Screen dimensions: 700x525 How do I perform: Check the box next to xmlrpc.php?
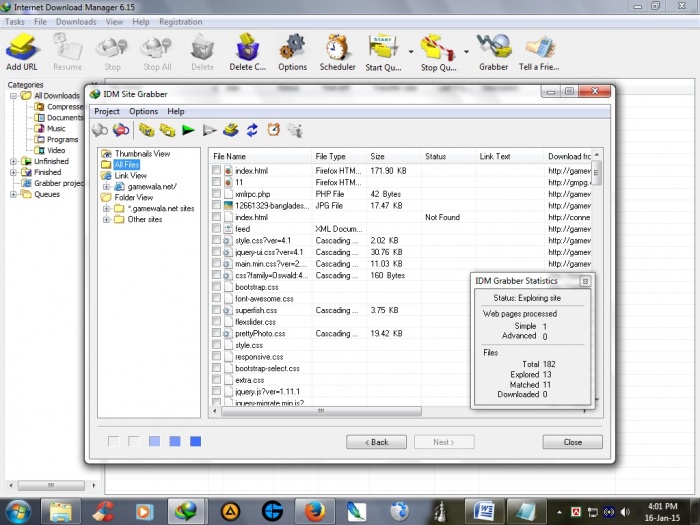pyautogui.click(x=216, y=194)
